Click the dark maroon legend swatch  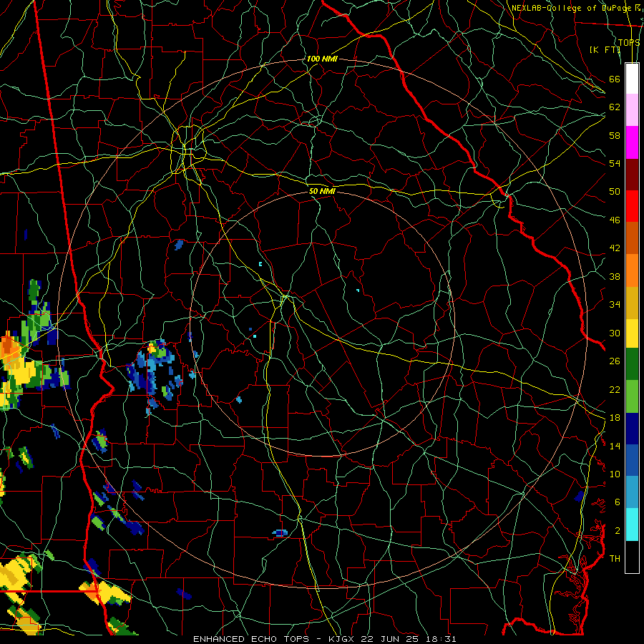coord(632,174)
